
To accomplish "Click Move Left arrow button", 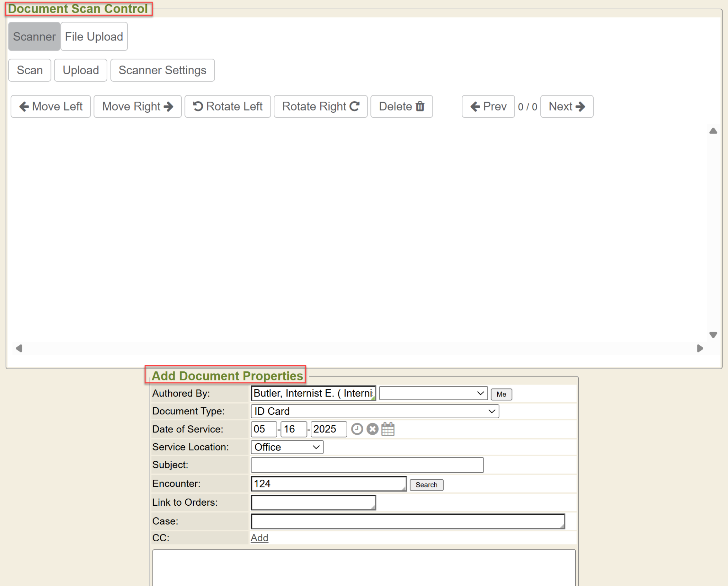I will [51, 106].
